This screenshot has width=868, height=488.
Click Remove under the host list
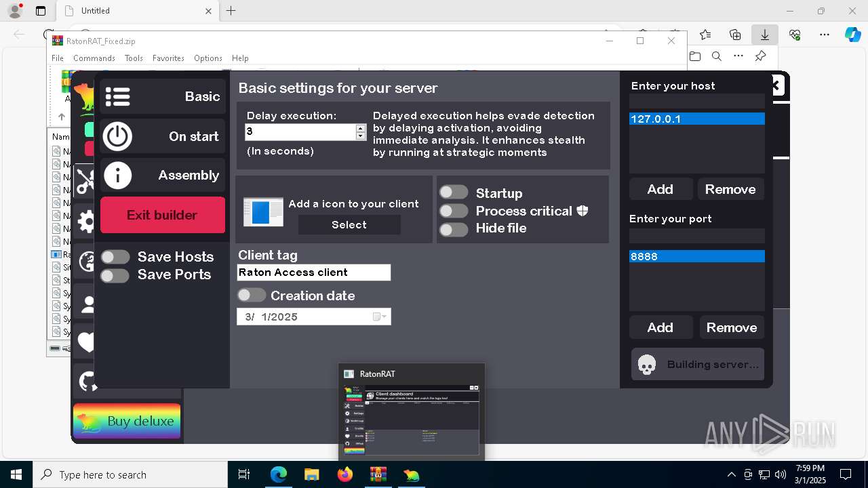(x=730, y=189)
